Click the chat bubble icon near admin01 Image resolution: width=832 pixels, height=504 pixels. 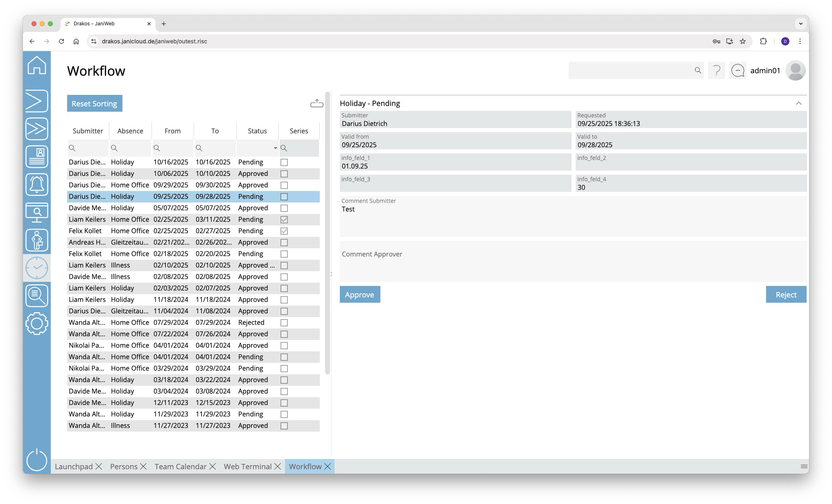click(737, 71)
